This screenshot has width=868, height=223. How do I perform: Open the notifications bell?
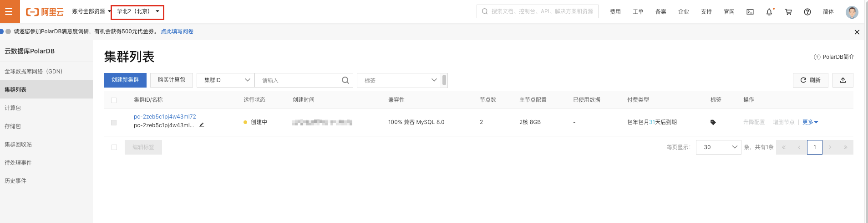pos(769,12)
